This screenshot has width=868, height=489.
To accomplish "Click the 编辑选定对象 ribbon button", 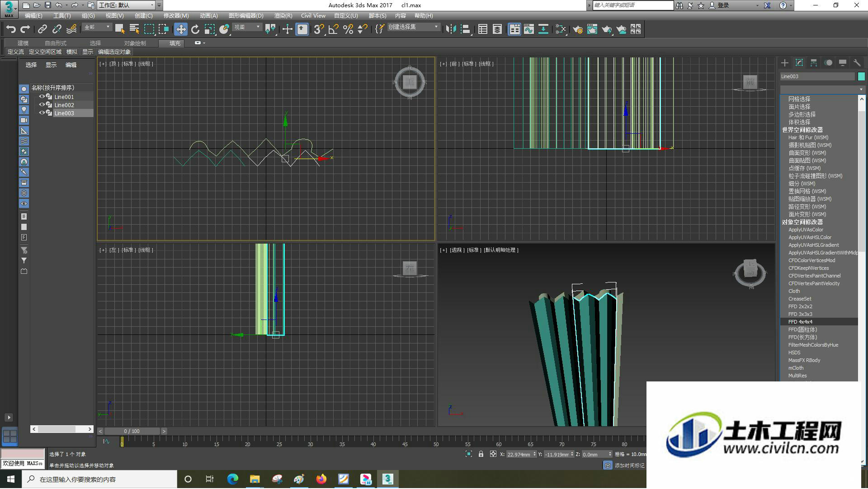I will [x=114, y=52].
